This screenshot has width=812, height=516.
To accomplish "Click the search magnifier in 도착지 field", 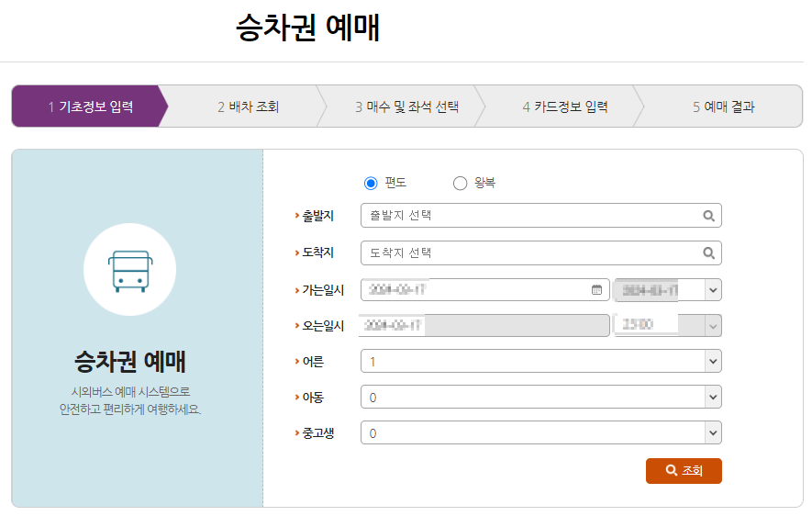I will coord(708,253).
